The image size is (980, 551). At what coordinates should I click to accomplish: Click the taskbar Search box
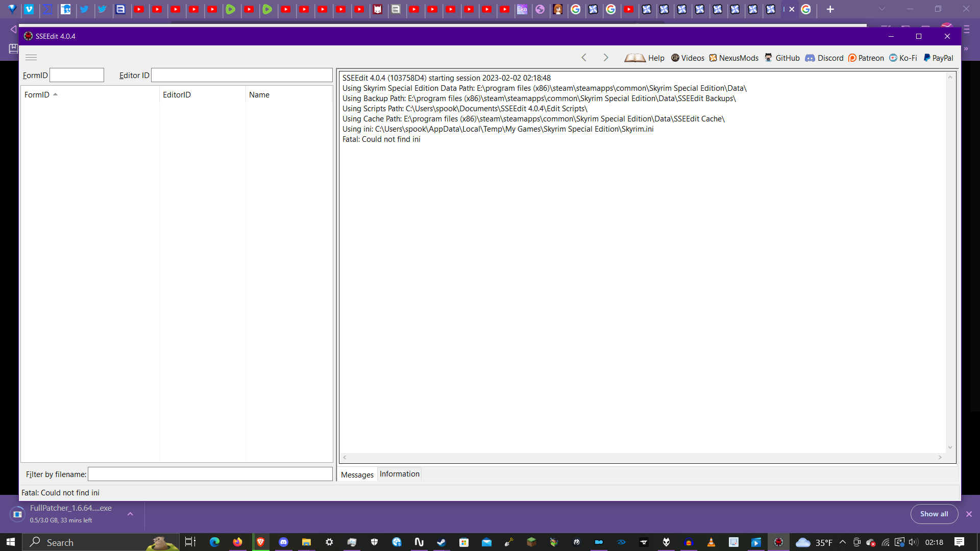click(101, 542)
